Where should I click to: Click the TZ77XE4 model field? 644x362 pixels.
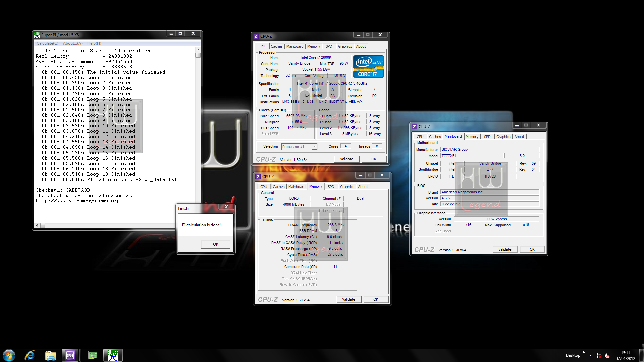472,156
